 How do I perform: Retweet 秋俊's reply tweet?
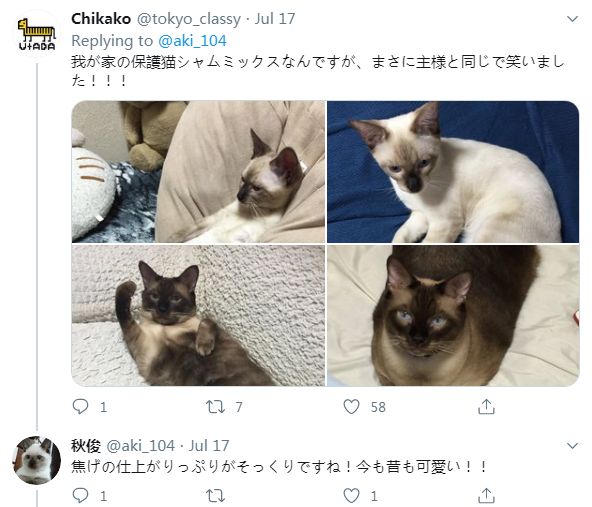tap(215, 495)
